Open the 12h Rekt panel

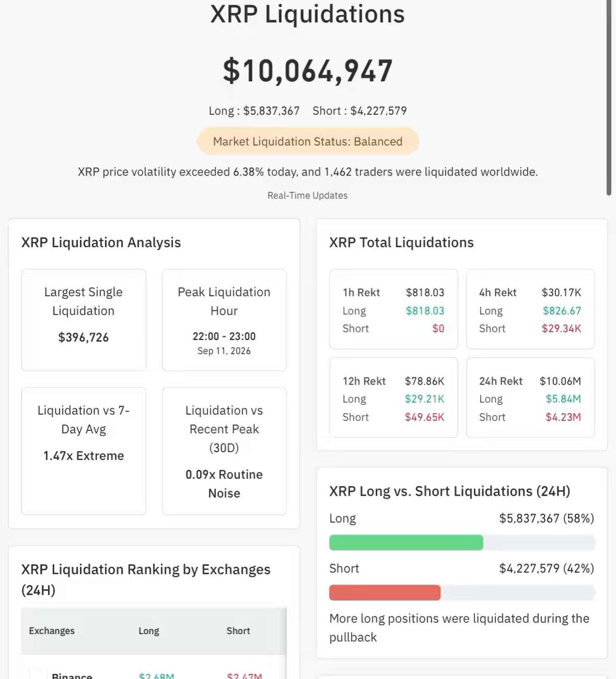pos(393,398)
